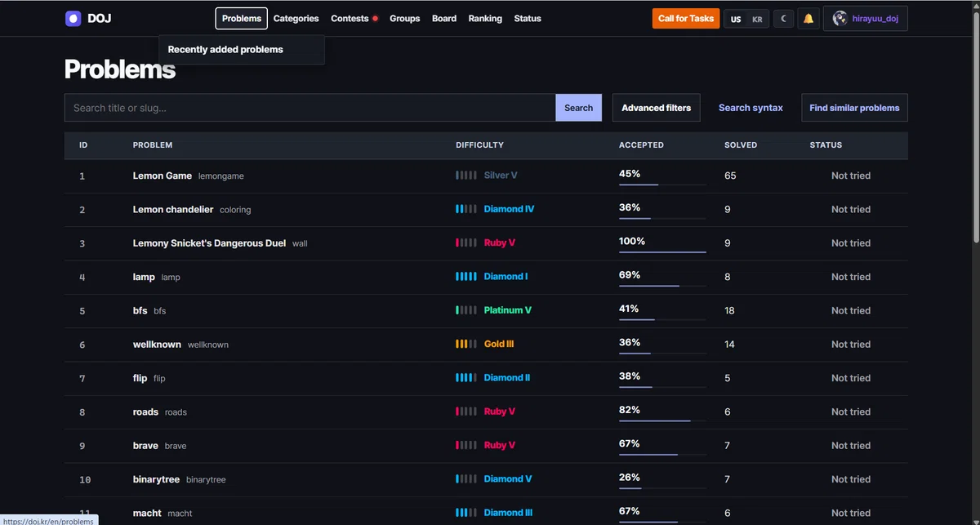Open the brave problem title
The image size is (980, 525).
coord(145,446)
